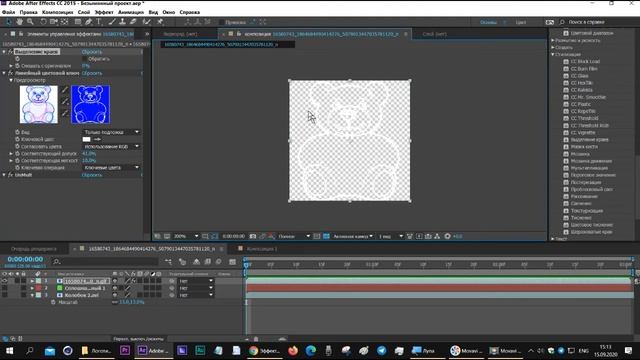
Task: Open the Match Colors RGB dropdown
Action: click(x=111, y=147)
